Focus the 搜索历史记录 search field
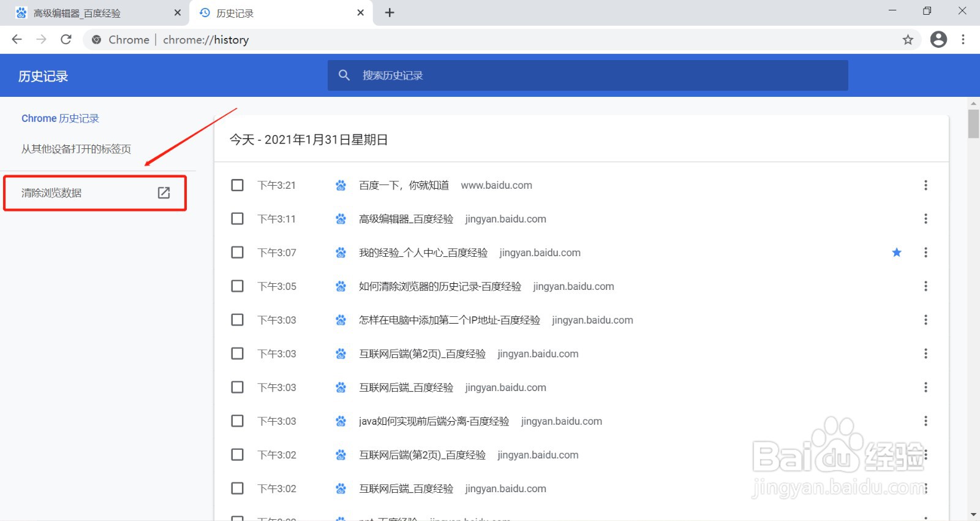 [x=588, y=75]
